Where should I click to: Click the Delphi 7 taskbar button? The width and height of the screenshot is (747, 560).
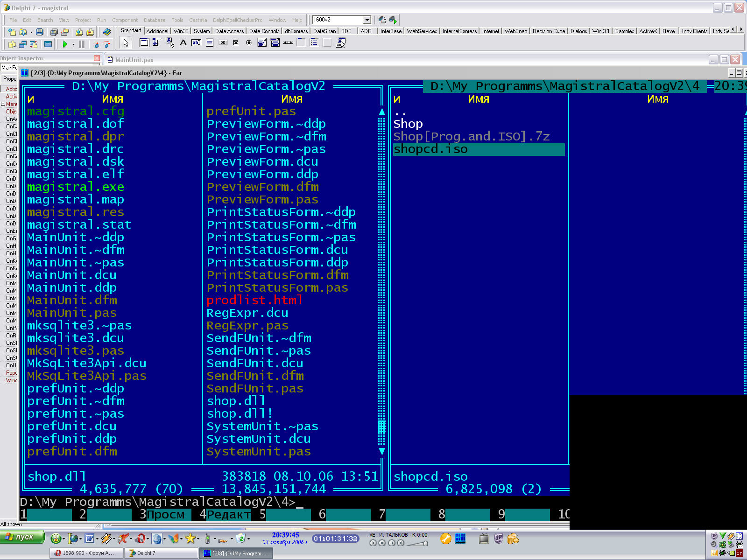[161, 553]
